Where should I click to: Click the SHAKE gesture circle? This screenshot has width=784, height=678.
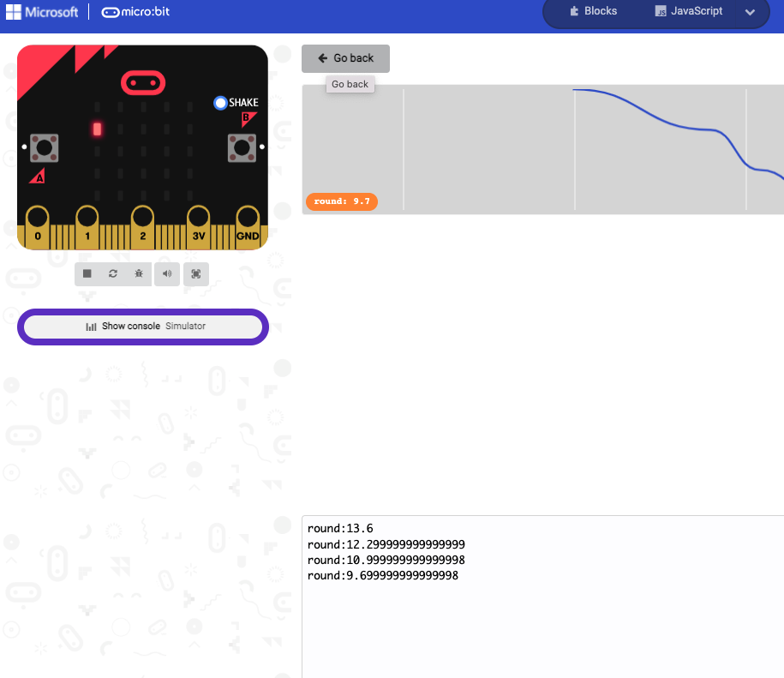pyautogui.click(x=220, y=103)
